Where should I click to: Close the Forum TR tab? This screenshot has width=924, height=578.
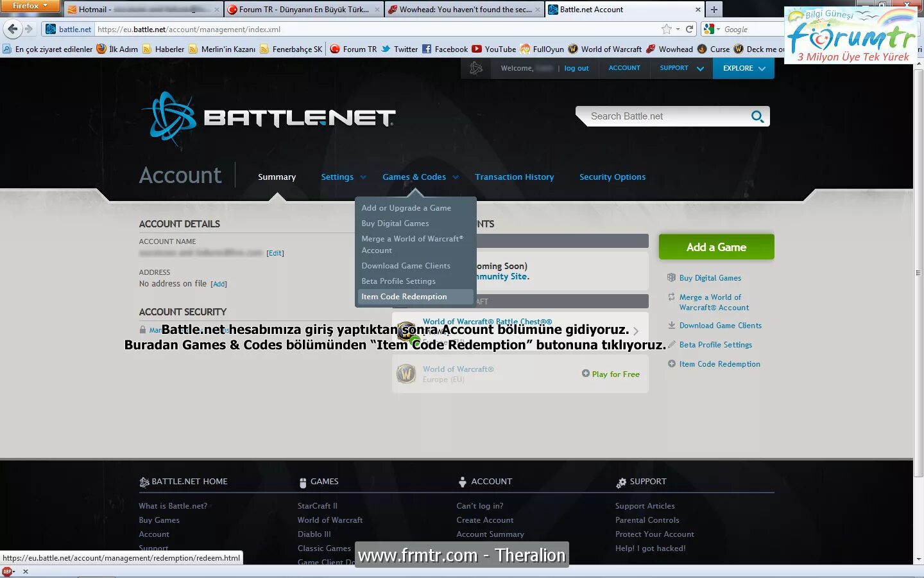[x=377, y=10]
